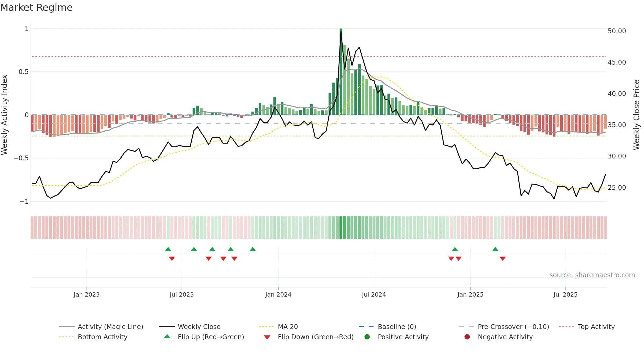Toggle the Weekly Close legend entry
This screenshot has height=362, width=644.
(x=190, y=327)
